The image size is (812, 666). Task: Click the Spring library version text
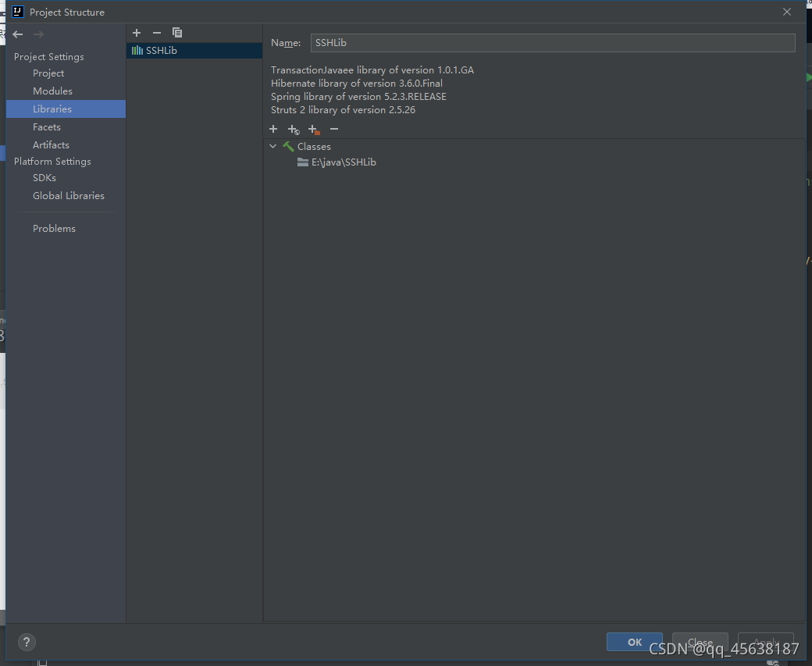(358, 97)
